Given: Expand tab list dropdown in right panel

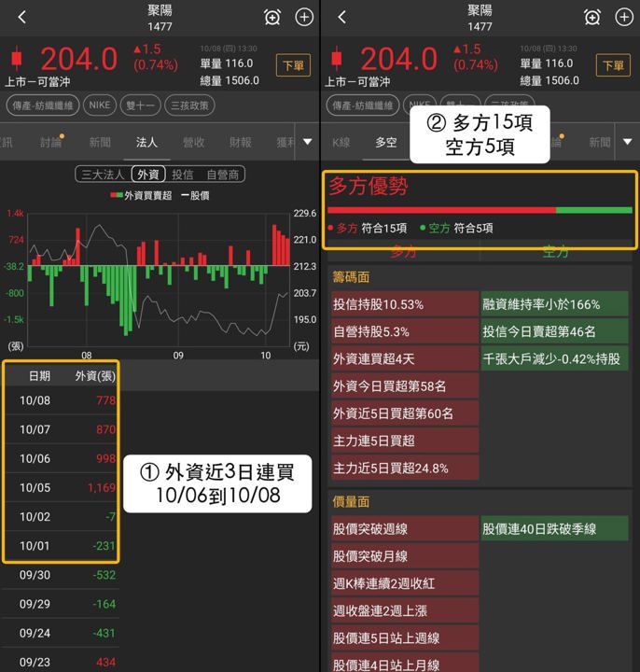Looking at the screenshot, I should pos(627,142).
